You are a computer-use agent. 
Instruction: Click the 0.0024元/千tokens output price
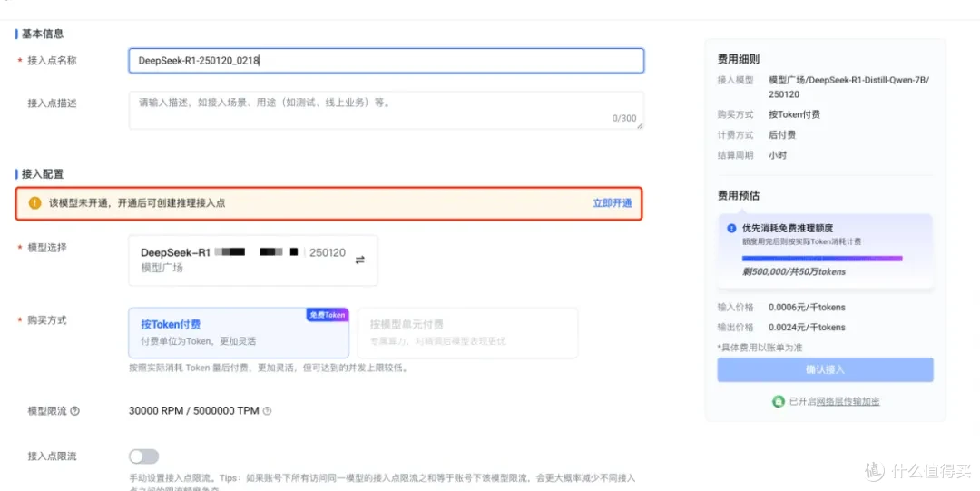pyautogui.click(x=807, y=327)
